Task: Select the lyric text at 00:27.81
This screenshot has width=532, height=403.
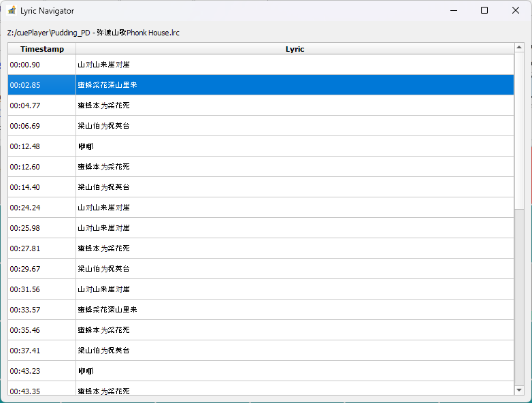Action: (x=103, y=248)
